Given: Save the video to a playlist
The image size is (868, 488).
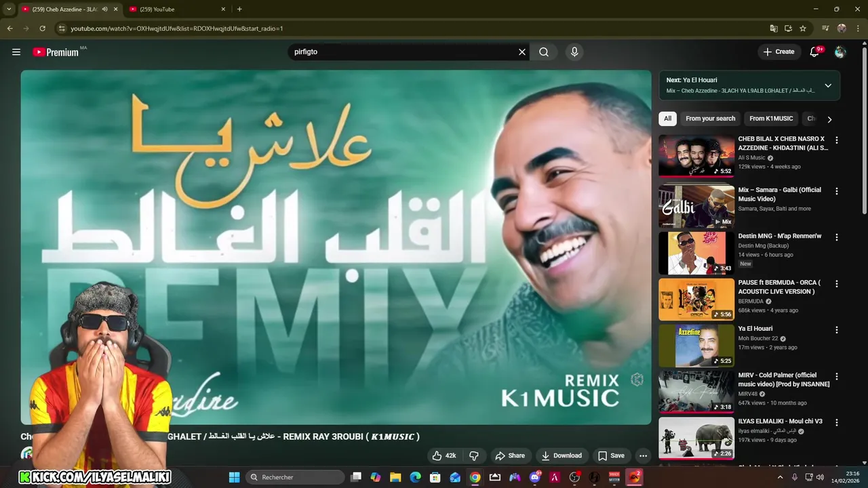Looking at the screenshot, I should 611,455.
